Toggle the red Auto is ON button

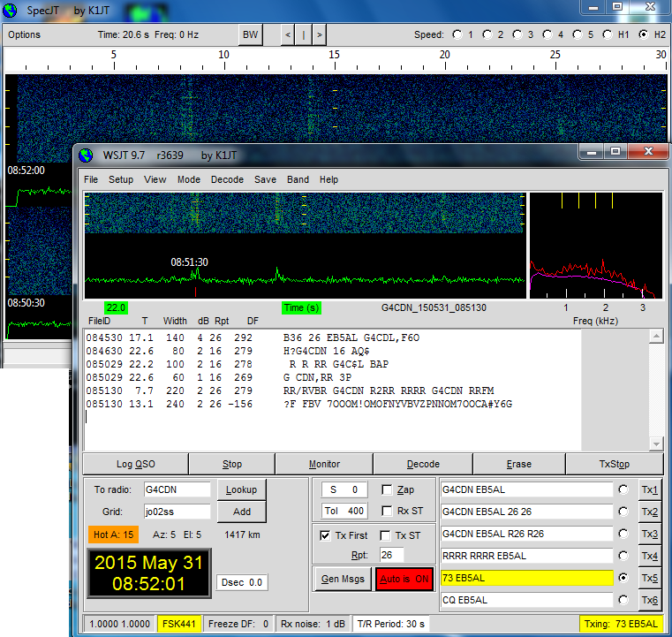coord(404,579)
